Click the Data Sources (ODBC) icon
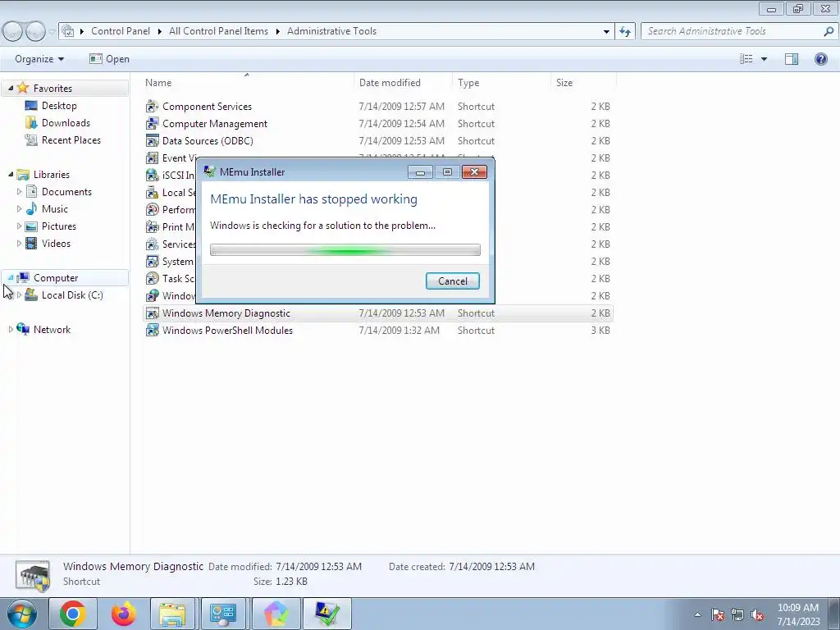This screenshot has width=840, height=630. 152,140
